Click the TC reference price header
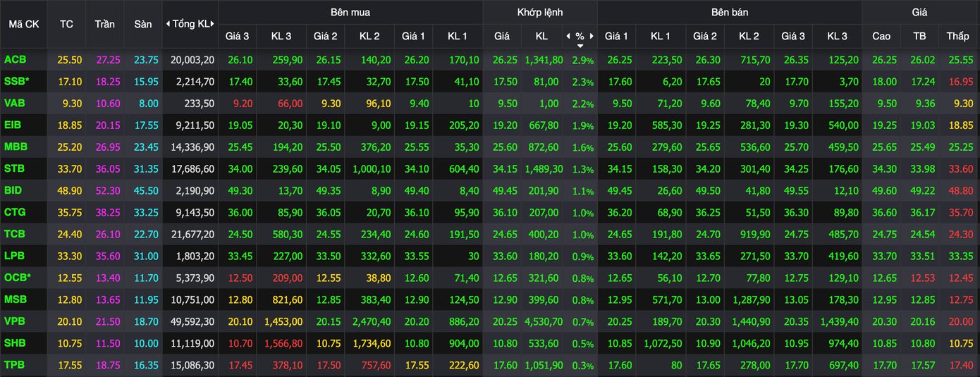980x377 pixels. tap(66, 24)
